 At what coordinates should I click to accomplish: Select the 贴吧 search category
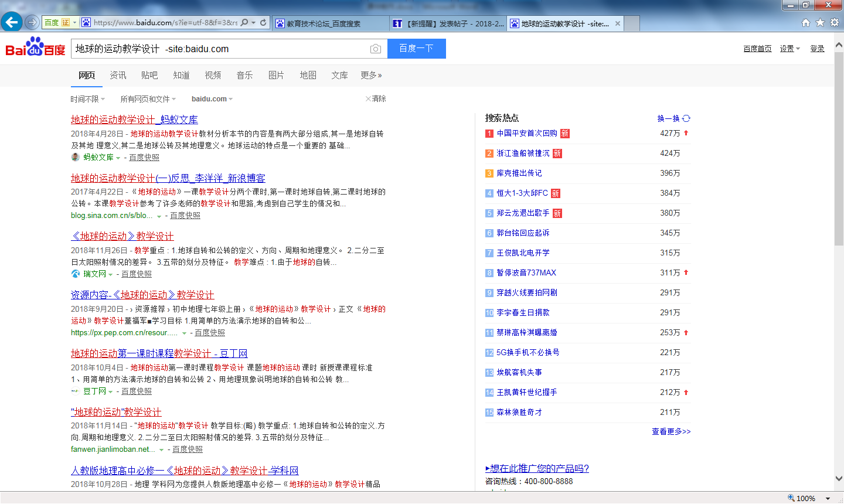tap(149, 75)
